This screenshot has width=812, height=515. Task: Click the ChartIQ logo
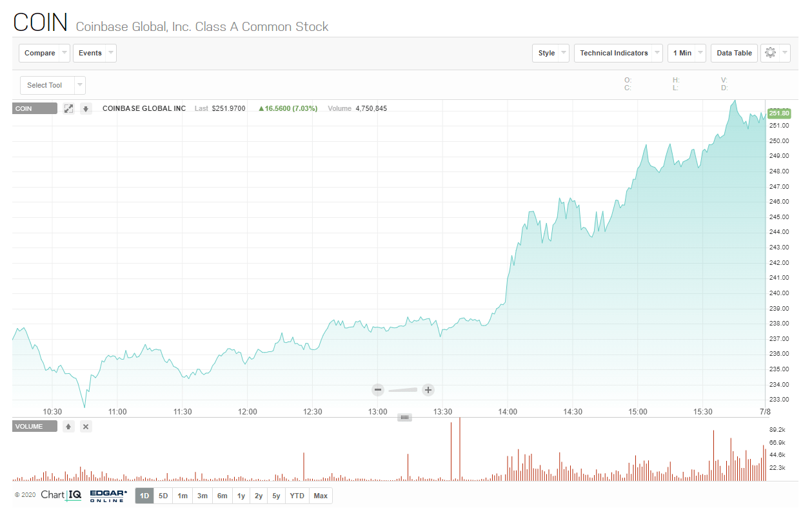click(61, 495)
